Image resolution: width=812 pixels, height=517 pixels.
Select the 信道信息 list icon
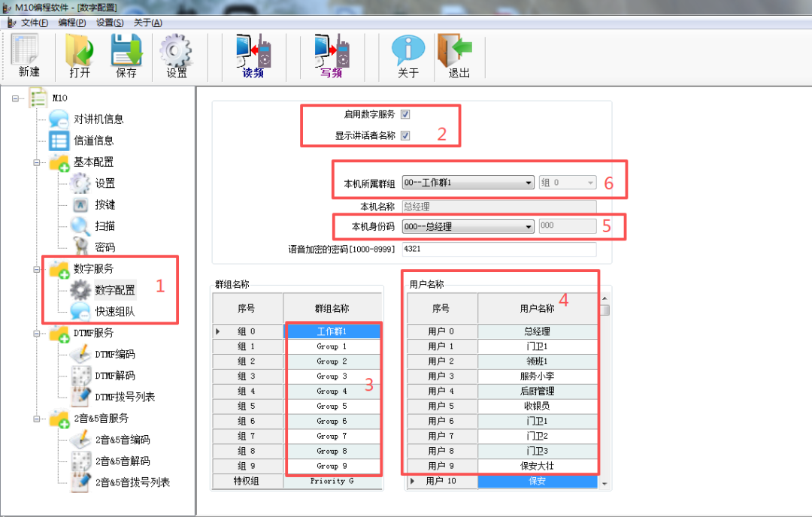pyautogui.click(x=59, y=141)
